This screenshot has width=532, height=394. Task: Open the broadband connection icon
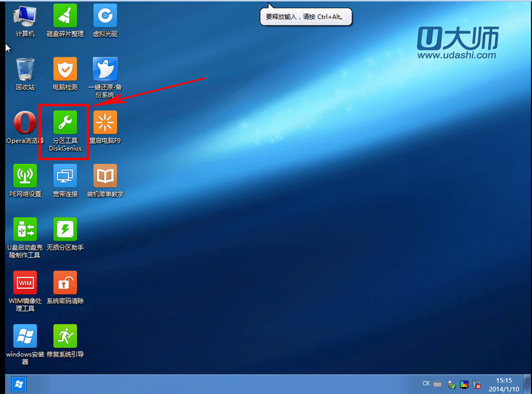tap(65, 176)
